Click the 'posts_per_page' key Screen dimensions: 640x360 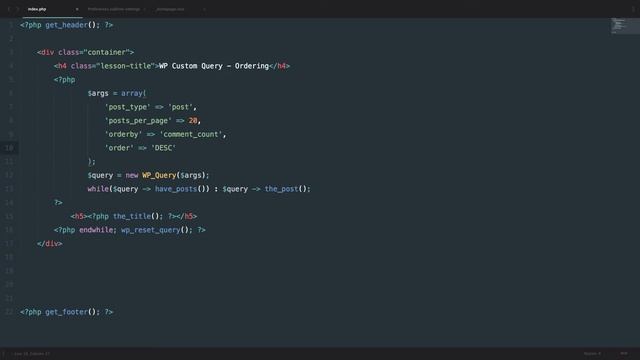(x=138, y=120)
